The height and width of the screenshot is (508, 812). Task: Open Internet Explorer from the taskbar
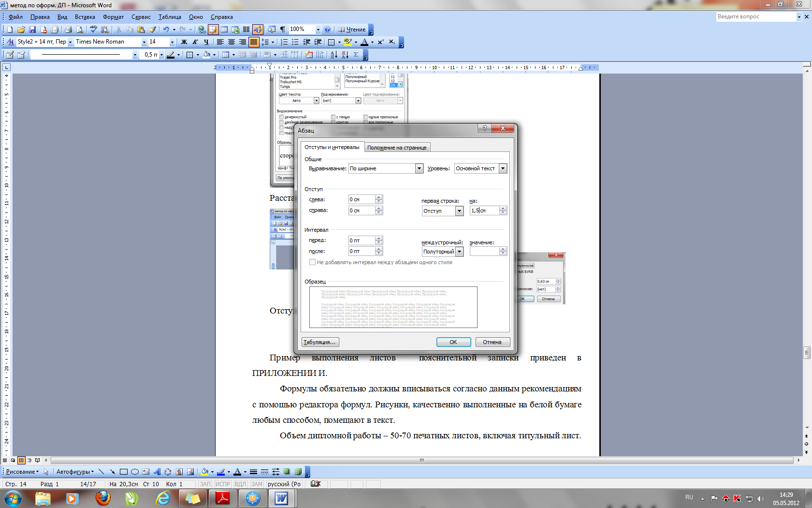162,498
